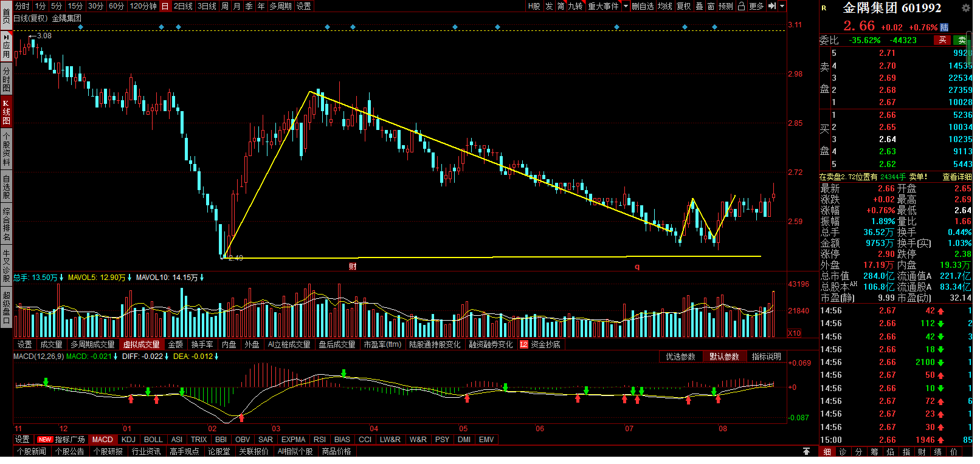Click 删自选 to remove from watchlist
This screenshot has width=980, height=464.
643,6
